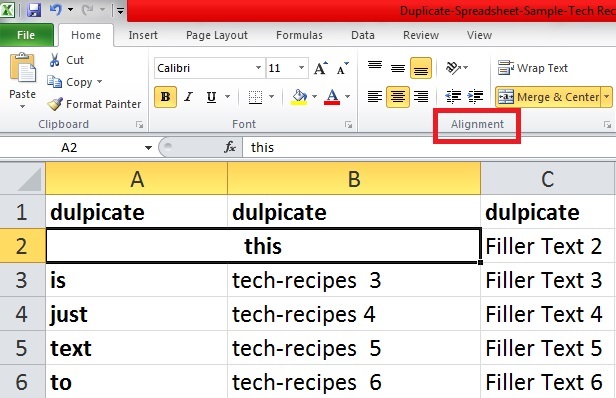Switch to the Formulas tab
This screenshot has height=398, width=616.
[x=299, y=35]
